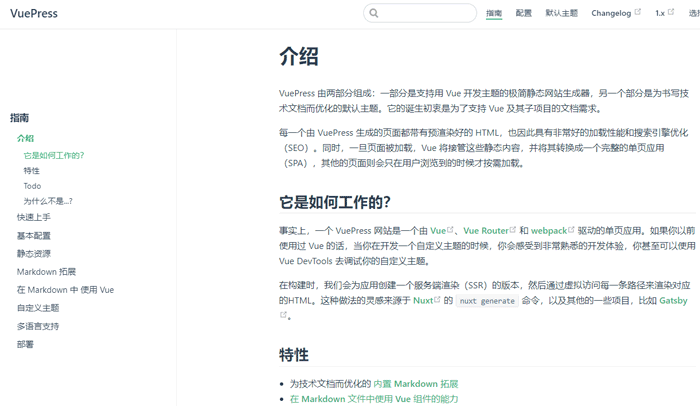Open 部署 in the sidebar
700x406 pixels.
click(25, 344)
